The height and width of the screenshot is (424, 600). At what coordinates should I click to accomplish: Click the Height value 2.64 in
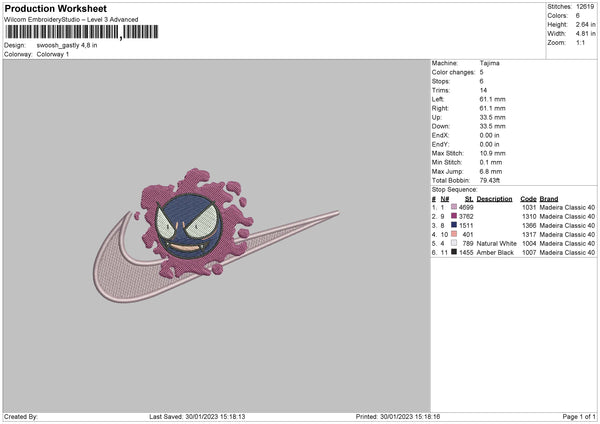[x=585, y=24]
